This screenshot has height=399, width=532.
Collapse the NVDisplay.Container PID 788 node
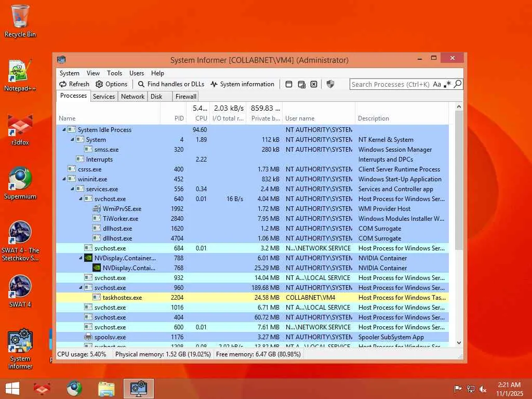[x=81, y=258]
